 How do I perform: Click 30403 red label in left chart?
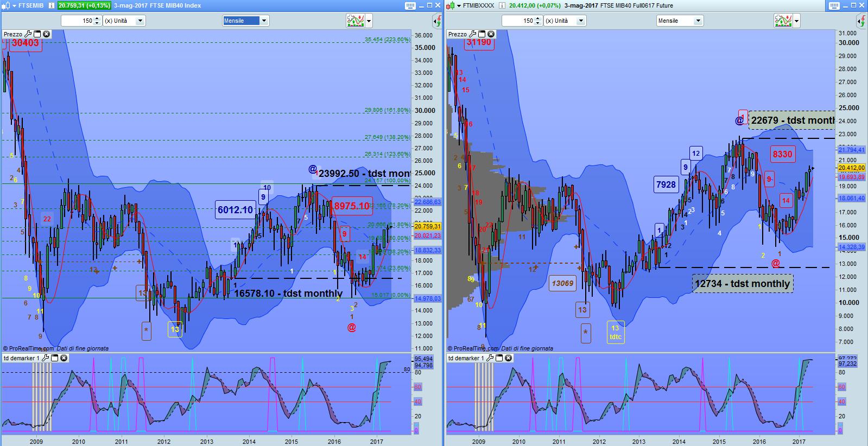click(25, 43)
